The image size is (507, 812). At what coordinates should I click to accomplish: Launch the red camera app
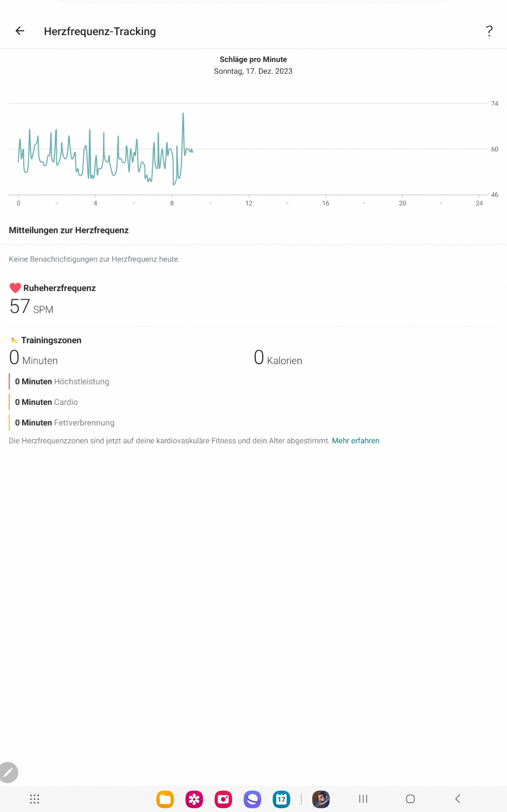[223, 799]
